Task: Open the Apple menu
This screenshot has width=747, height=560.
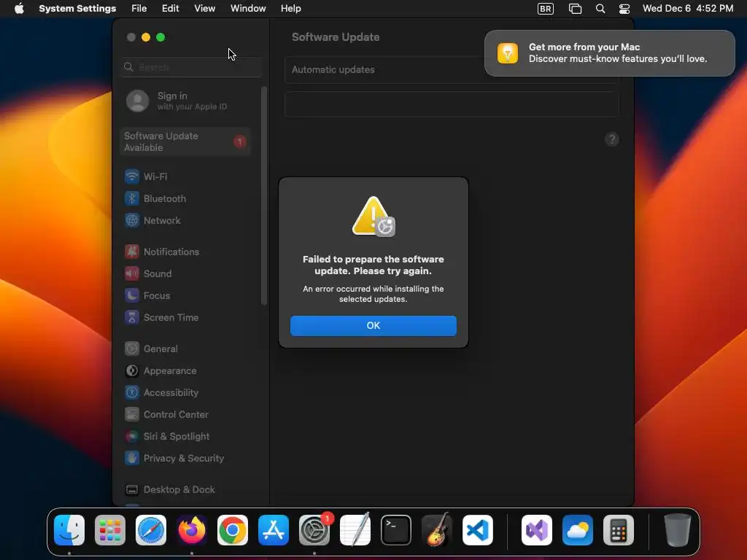Action: 19,9
